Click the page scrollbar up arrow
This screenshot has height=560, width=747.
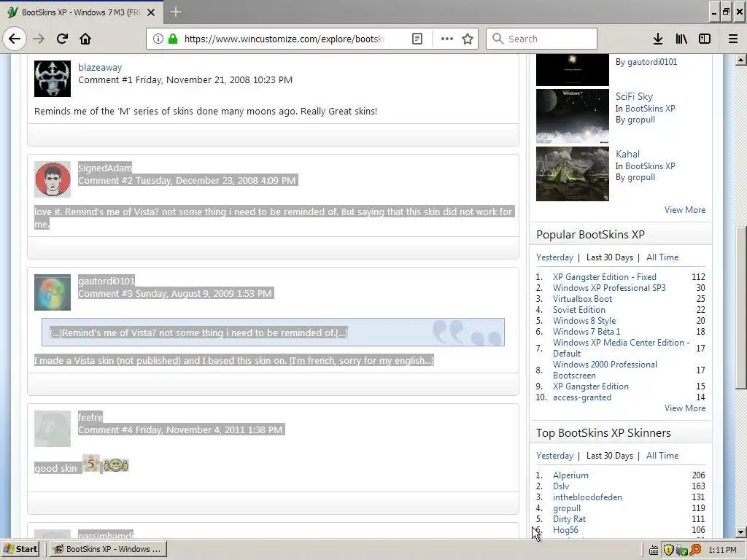tap(740, 60)
